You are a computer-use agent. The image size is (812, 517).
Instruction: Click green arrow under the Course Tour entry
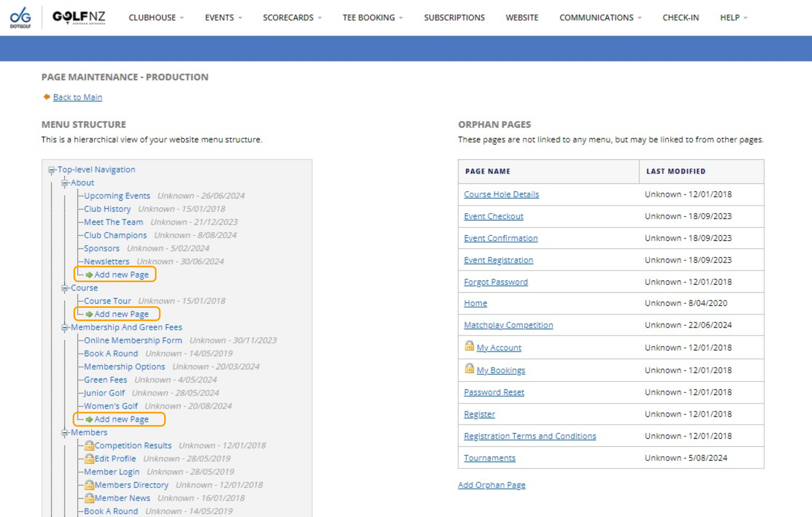[x=89, y=314]
